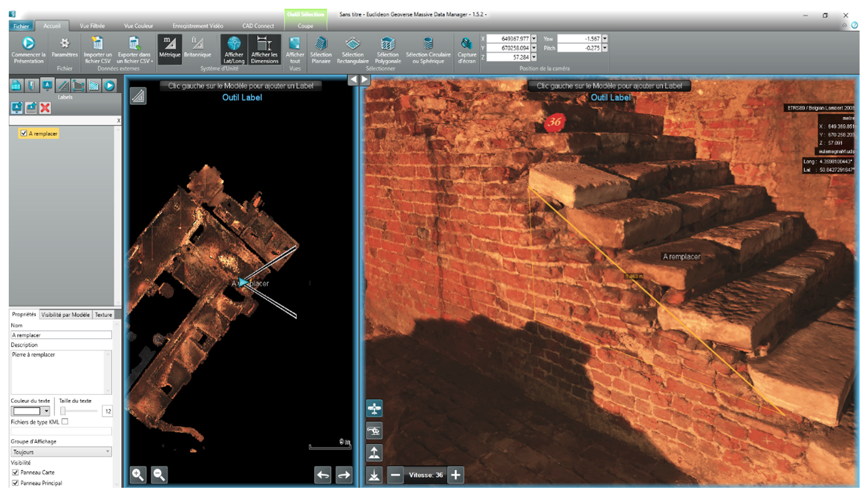
Task: Open Paramètres gear icon
Action: 65,43
